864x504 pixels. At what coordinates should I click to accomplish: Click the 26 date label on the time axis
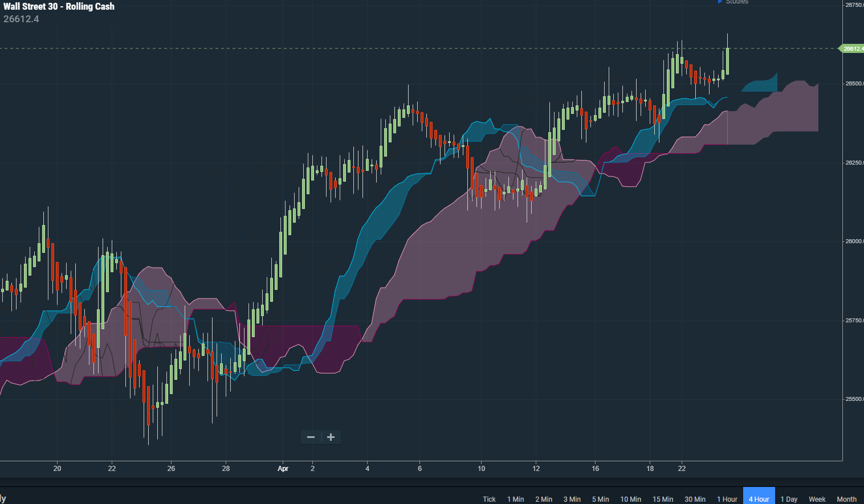(172, 469)
